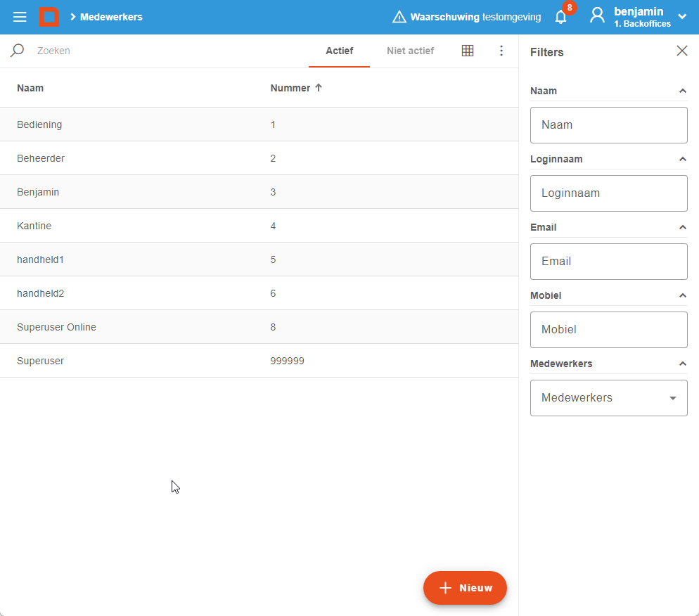Sort by the Nummer column header
This screenshot has height=616, width=699.
[290, 88]
